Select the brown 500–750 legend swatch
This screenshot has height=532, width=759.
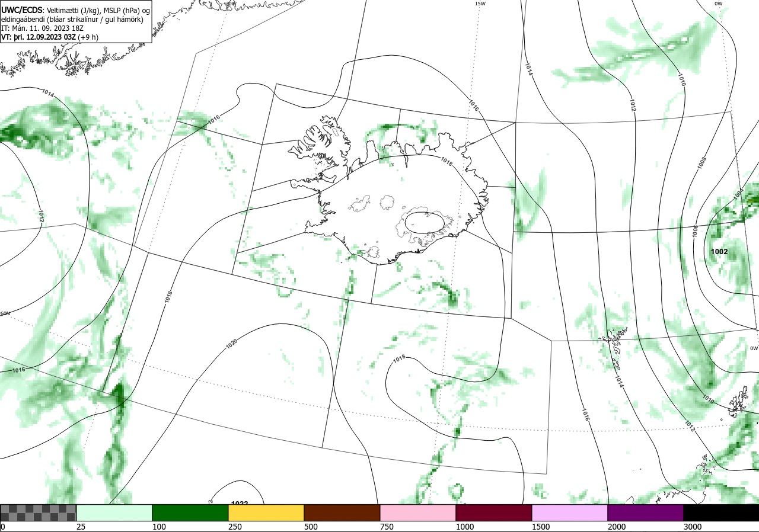(342, 512)
